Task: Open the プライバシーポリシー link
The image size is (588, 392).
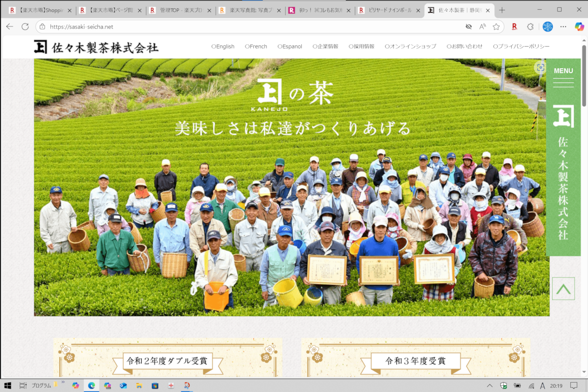Action: tap(521, 47)
